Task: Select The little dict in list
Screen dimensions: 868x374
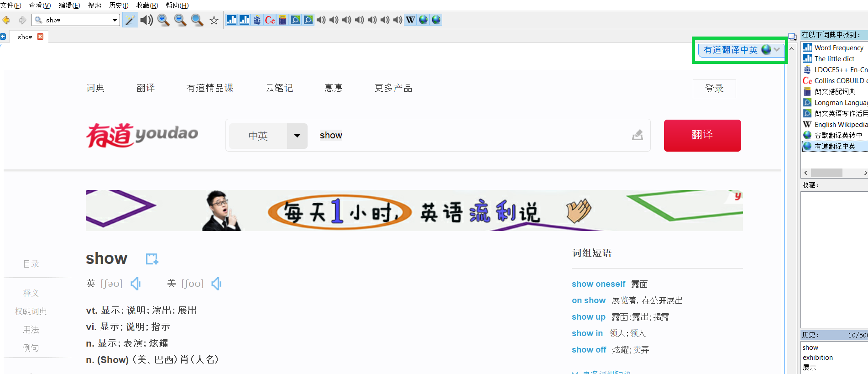Action: point(835,58)
